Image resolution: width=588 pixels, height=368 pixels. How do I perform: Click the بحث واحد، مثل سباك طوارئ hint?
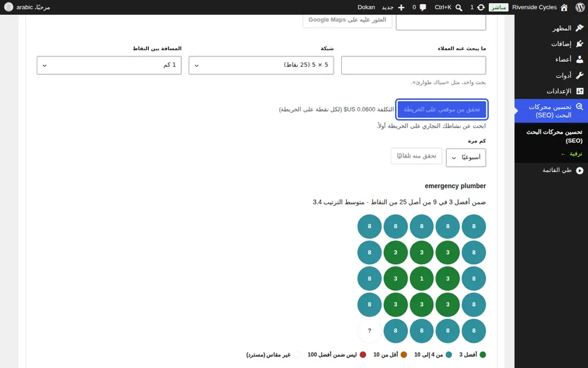pos(448,82)
